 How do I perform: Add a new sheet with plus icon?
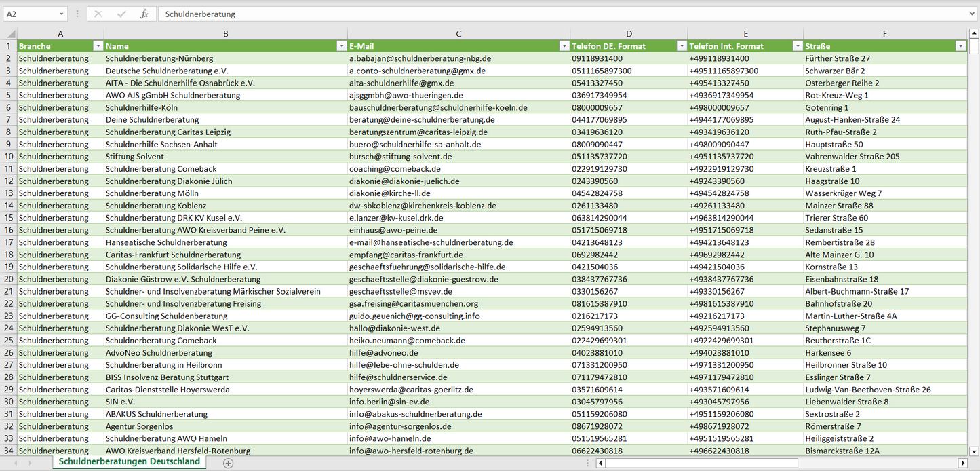tap(229, 463)
